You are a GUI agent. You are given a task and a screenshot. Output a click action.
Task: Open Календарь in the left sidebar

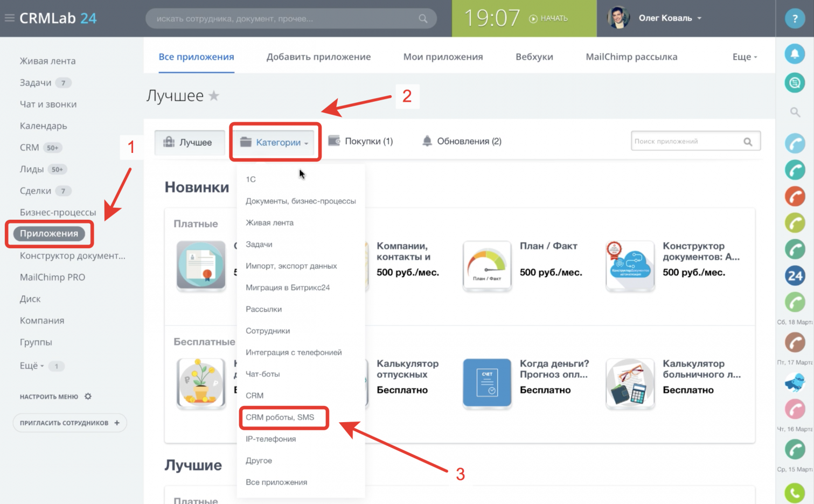(43, 125)
